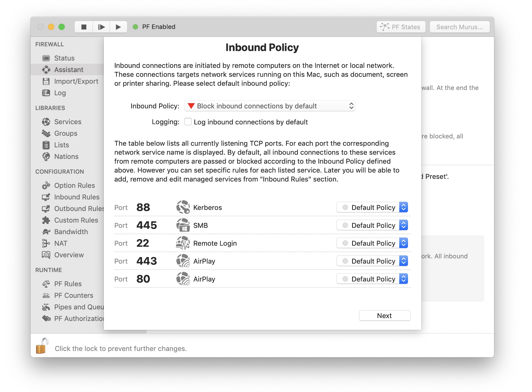
Task: Open the Import/Export section
Action: (67, 81)
